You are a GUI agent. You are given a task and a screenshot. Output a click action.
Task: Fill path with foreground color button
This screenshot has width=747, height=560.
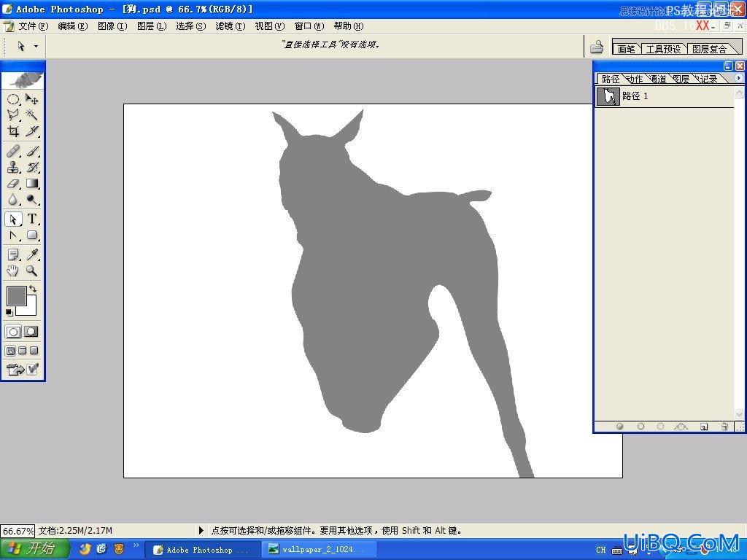(x=619, y=427)
